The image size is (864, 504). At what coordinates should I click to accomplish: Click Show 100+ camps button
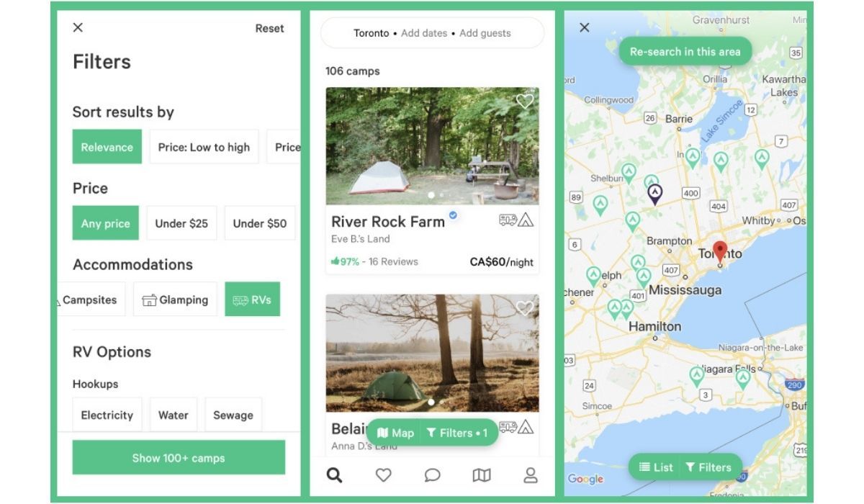(x=179, y=458)
